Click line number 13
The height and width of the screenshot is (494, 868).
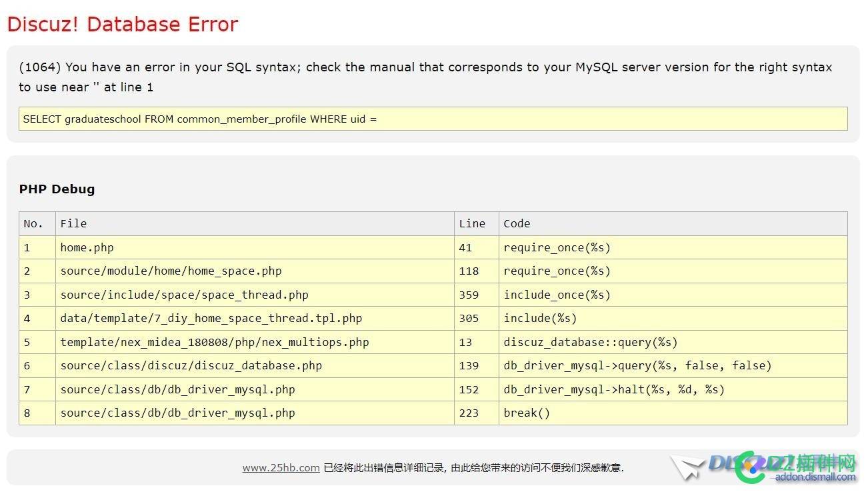477,342
